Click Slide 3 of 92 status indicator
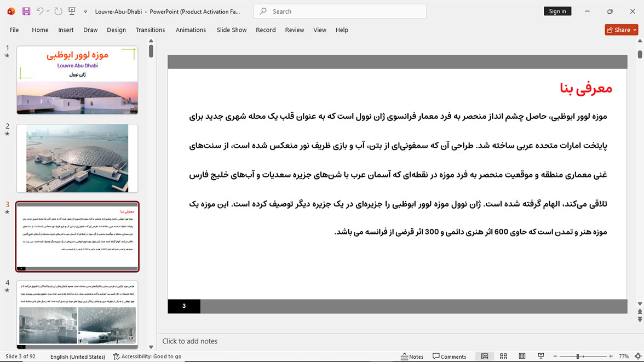Viewport: 644px width, 362px height. (x=21, y=356)
